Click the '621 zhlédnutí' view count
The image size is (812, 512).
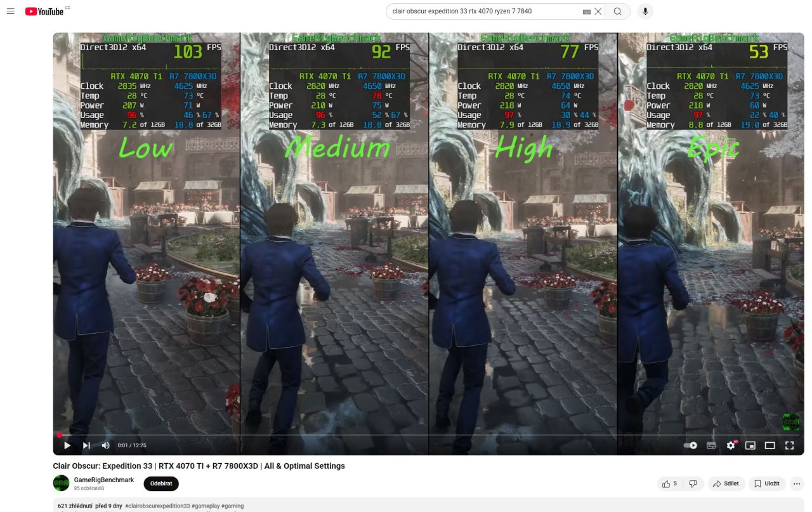point(75,506)
